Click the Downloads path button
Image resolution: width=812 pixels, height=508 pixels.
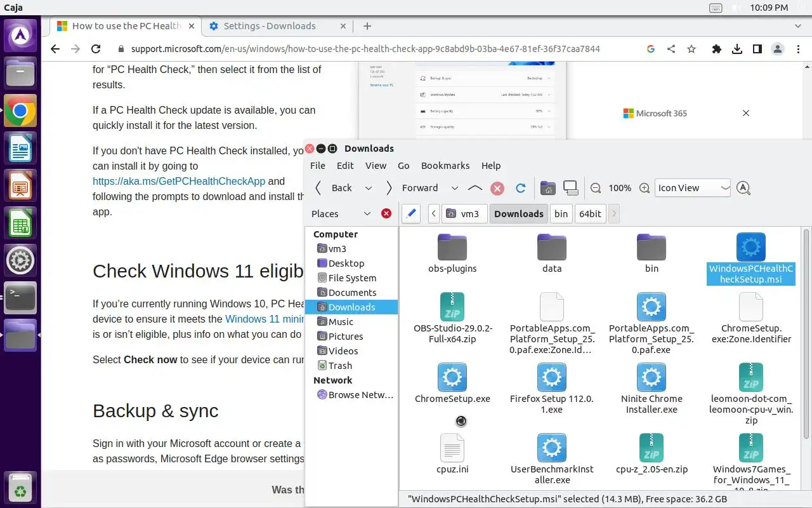click(519, 213)
